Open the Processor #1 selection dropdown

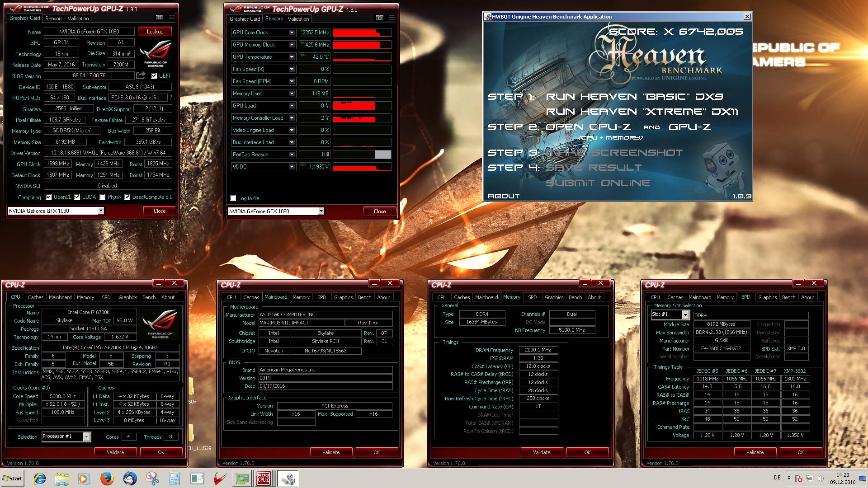(86, 436)
